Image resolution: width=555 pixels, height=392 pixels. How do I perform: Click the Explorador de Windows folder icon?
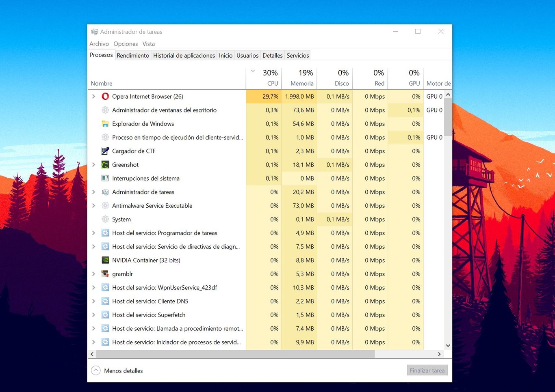pos(105,124)
